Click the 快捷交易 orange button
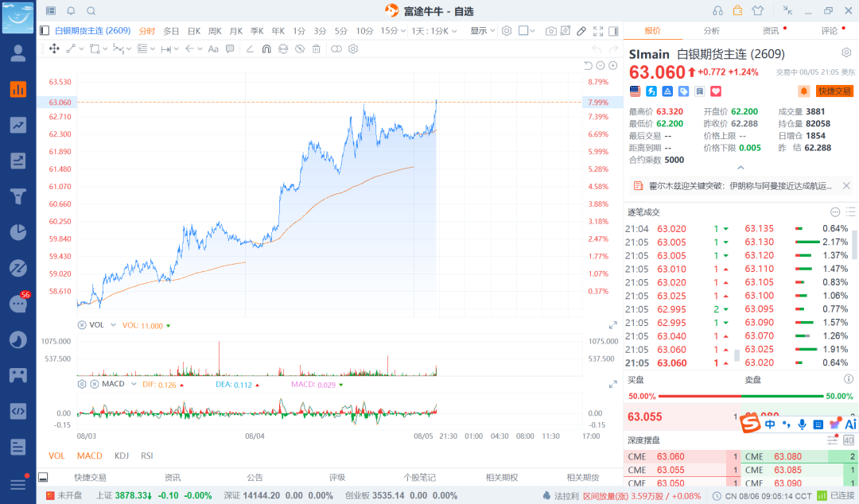Image resolution: width=859 pixels, height=504 pixels. [834, 91]
